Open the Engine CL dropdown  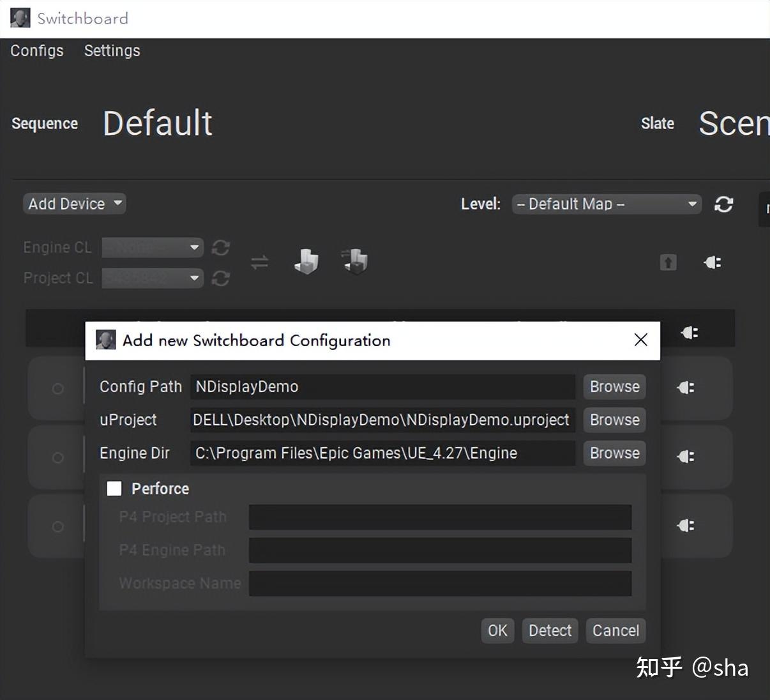(153, 248)
